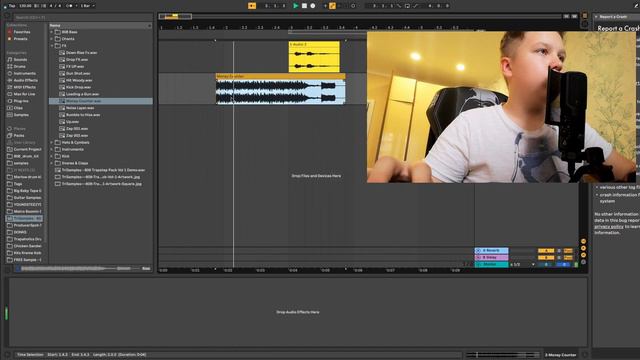Image resolution: width=640 pixels, height=360 pixels.
Task: Open Packs under Places
Action: tap(19, 136)
